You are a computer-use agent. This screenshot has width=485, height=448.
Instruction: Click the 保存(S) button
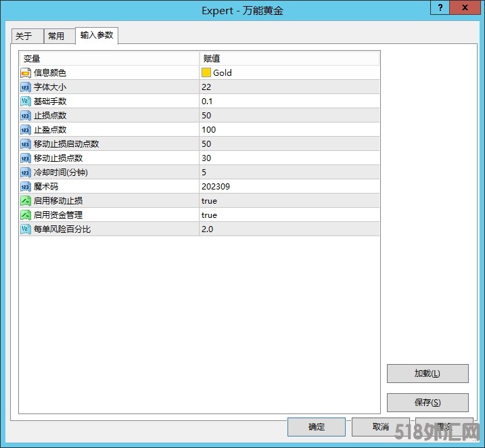428,403
